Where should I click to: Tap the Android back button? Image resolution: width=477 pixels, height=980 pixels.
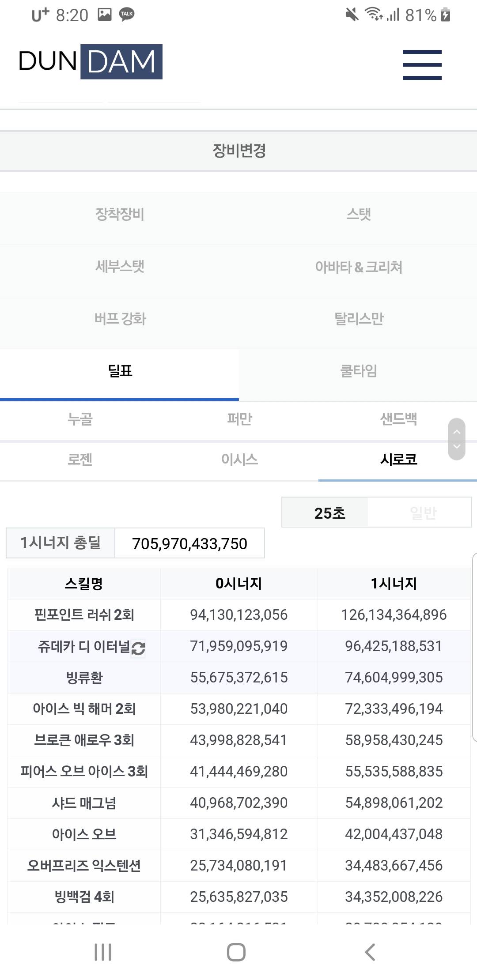point(370,952)
